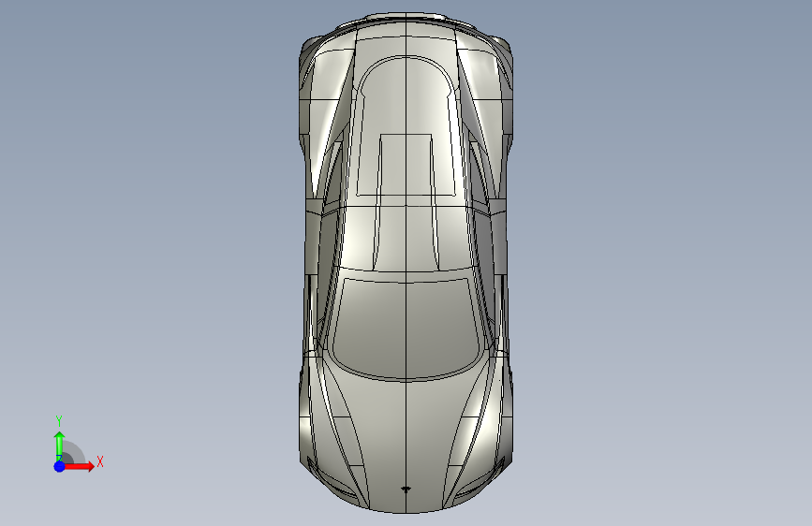
Task: Click the blue Z axis ball of the triad
Action: coord(59,466)
